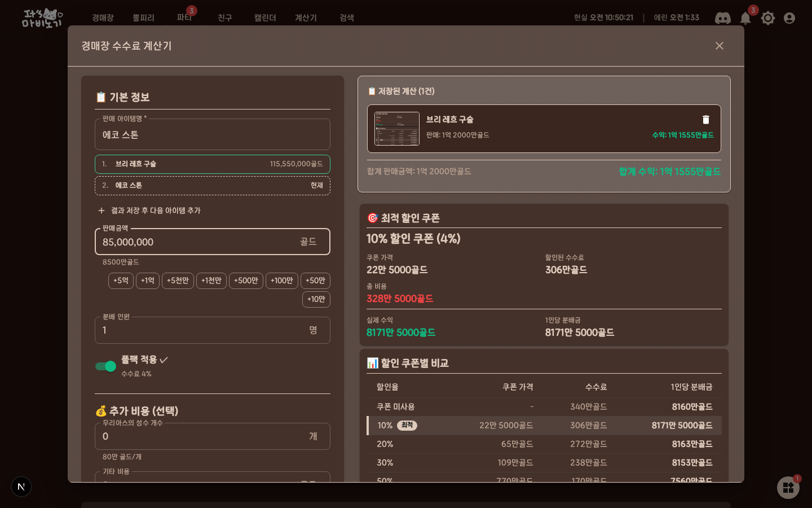This screenshot has width=812, height=508.
Task: Select the 10% 최적 coupon row
Action: coord(544,426)
